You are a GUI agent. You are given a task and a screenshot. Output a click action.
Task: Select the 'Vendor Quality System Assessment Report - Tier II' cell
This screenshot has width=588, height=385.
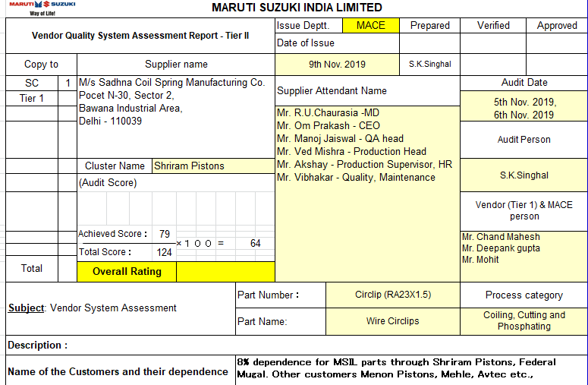tap(140, 36)
